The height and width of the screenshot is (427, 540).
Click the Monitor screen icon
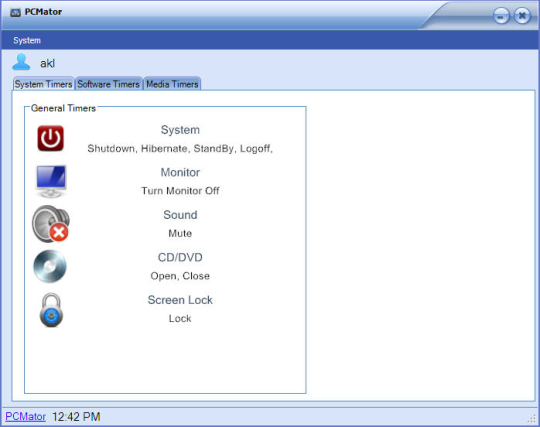point(51,181)
